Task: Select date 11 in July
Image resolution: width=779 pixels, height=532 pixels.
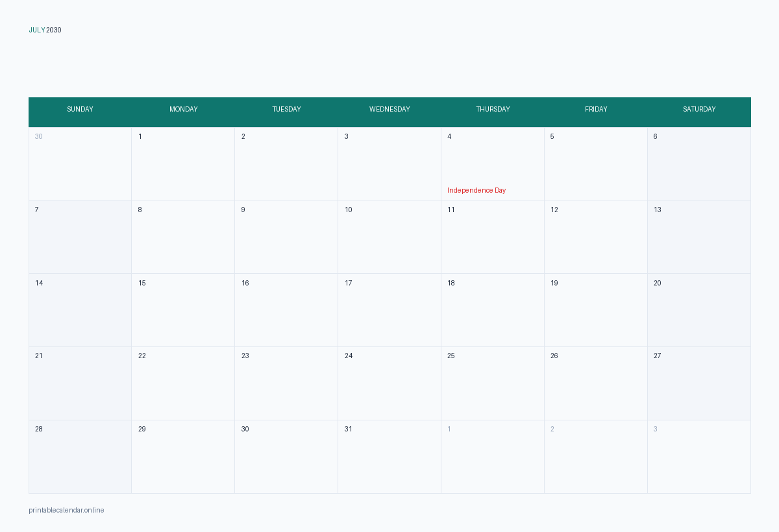Action: pos(493,237)
